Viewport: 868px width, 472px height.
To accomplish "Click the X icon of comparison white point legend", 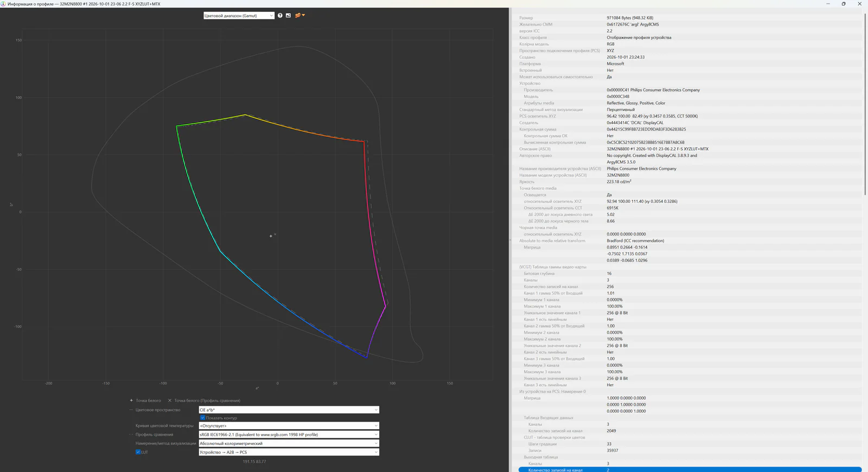I will [170, 400].
